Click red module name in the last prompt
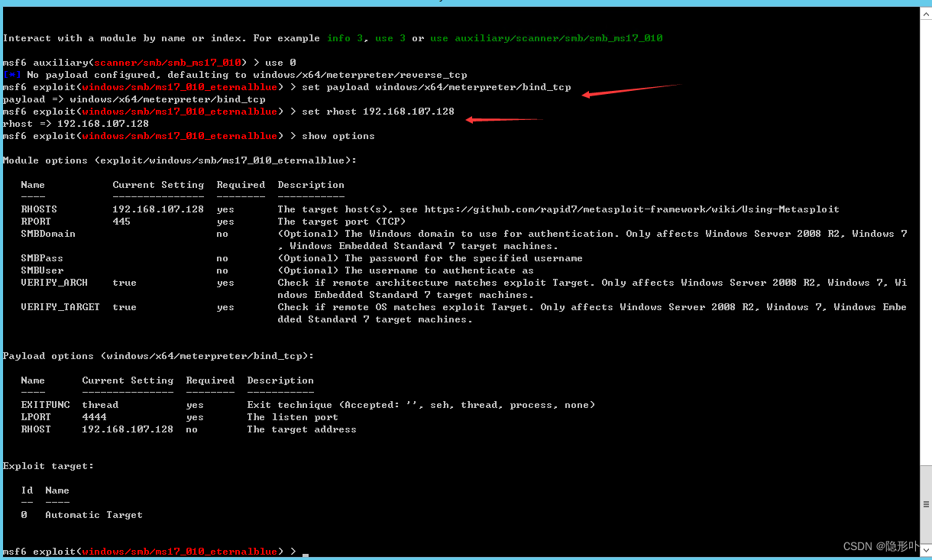This screenshot has height=560, width=932. [180, 552]
